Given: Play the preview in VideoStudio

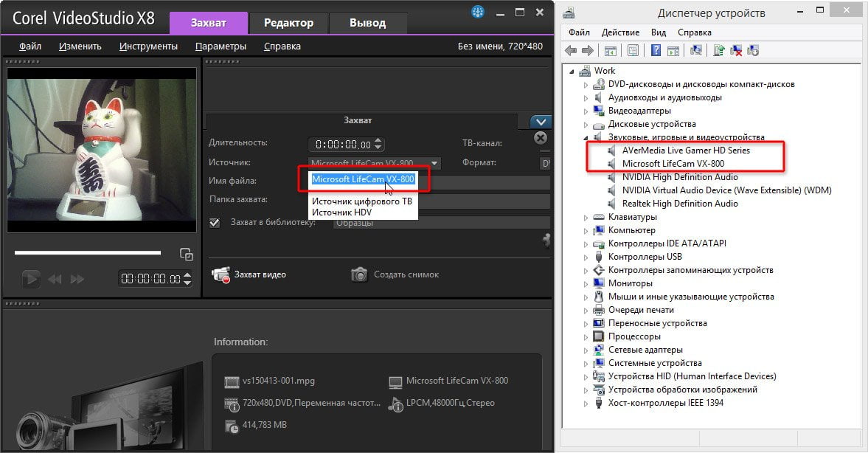Looking at the screenshot, I should tap(31, 279).
